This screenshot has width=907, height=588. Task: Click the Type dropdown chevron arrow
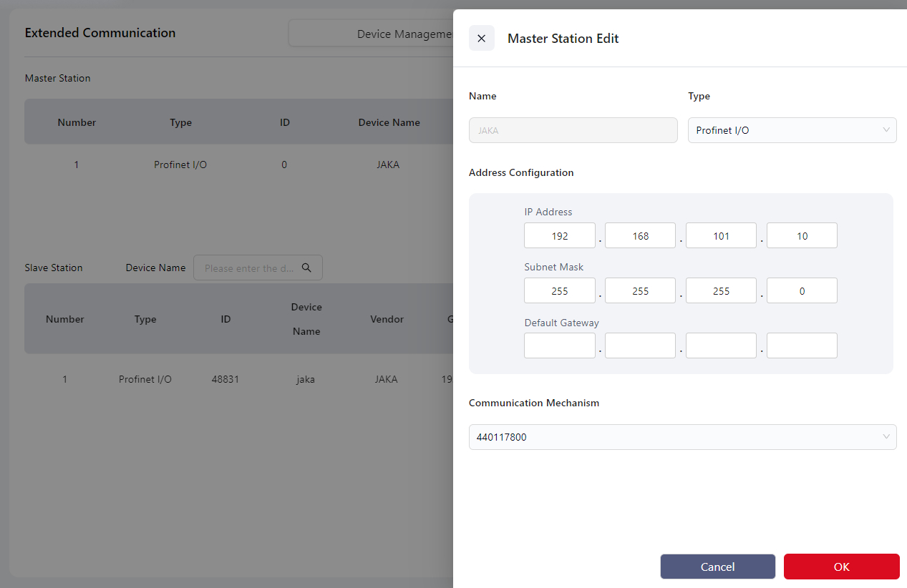[x=886, y=130]
